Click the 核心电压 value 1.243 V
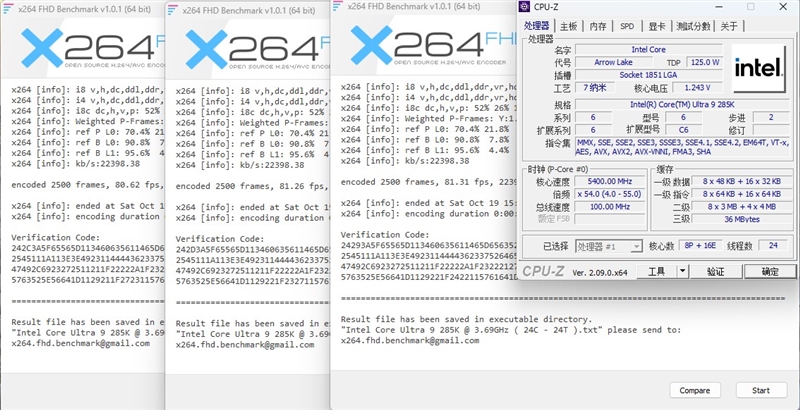 [696, 88]
